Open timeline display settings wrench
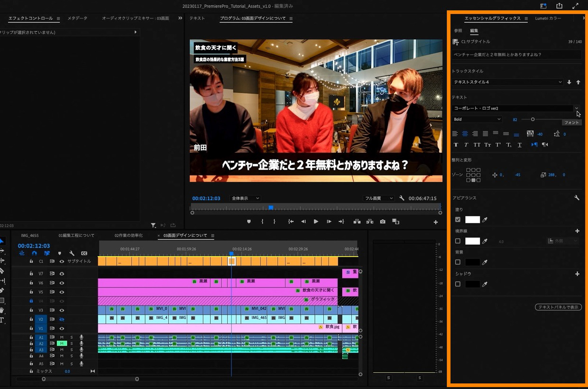This screenshot has height=389, width=588. pos(72,253)
